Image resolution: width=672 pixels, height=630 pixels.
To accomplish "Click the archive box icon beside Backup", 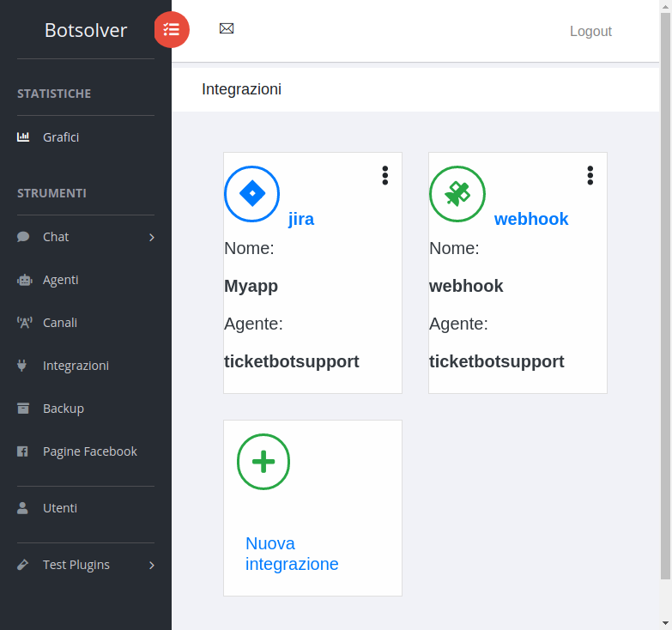I will [x=23, y=409].
